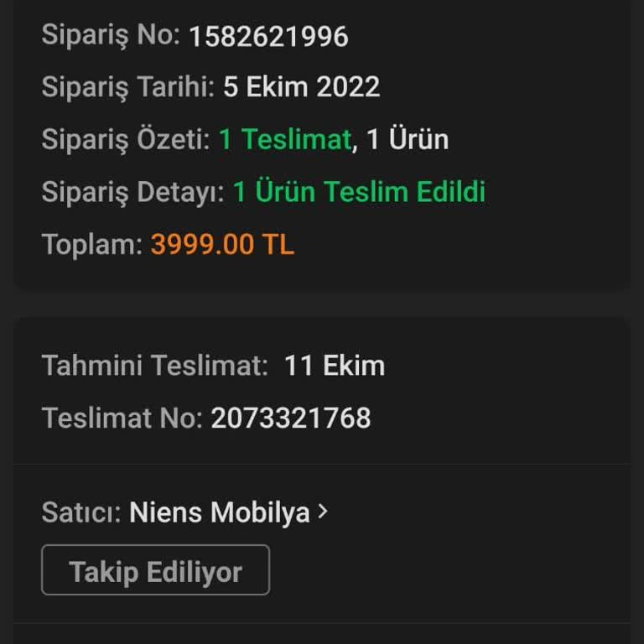Click the "Sipariş Tarihi:" label
This screenshot has height=644, width=644.
128,87
